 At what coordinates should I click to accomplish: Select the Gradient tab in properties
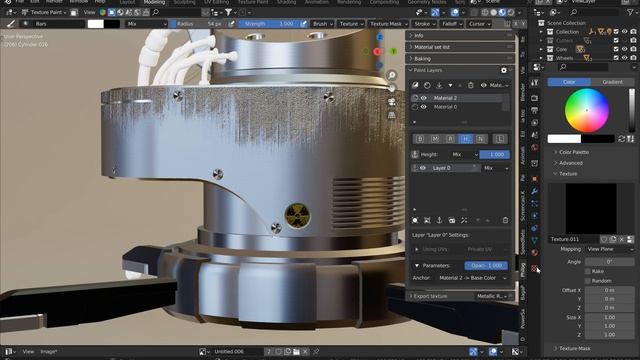click(x=612, y=82)
